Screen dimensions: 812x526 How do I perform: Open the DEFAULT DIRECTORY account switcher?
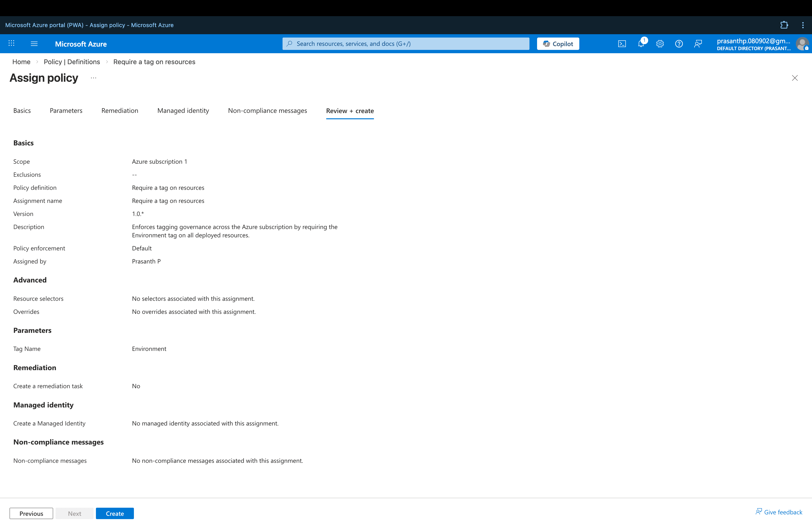tap(754, 48)
